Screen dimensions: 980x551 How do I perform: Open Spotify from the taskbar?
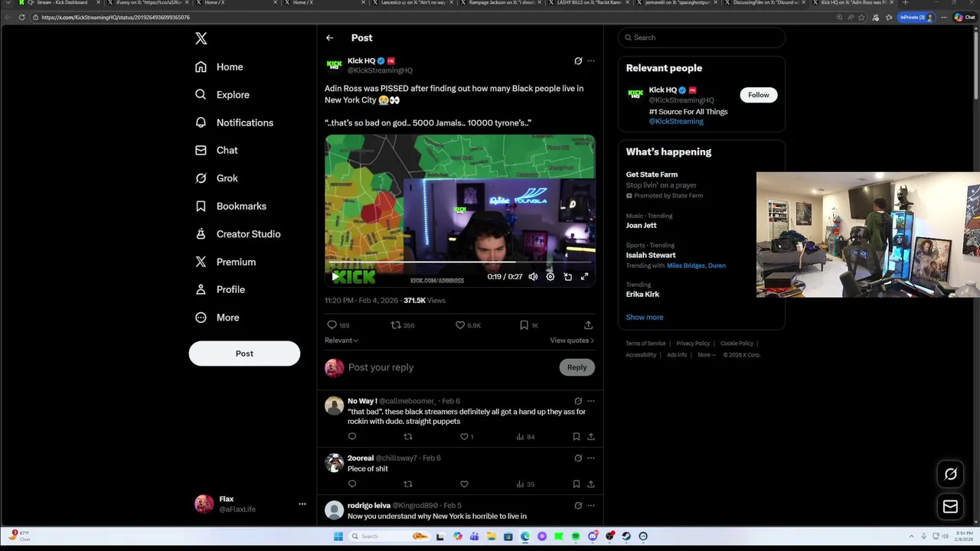tap(576, 536)
